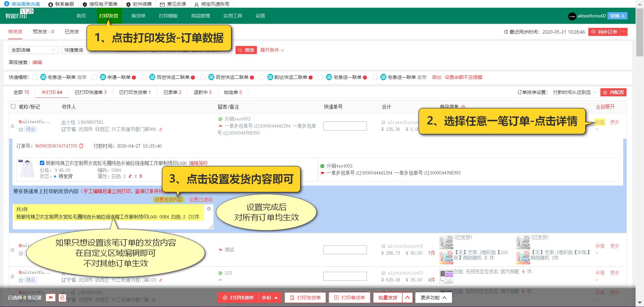Click the 打印发货单 button

click(x=305, y=297)
